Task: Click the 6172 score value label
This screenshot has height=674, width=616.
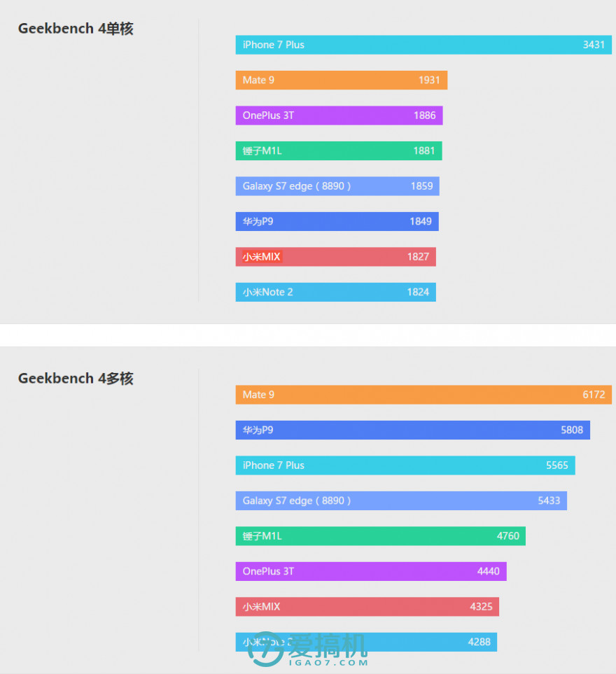Action: pyautogui.click(x=594, y=395)
